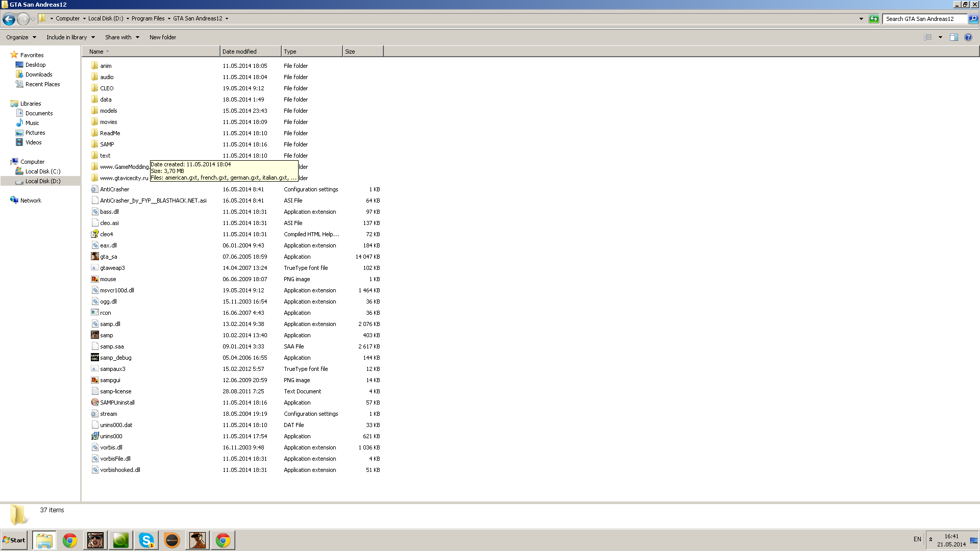This screenshot has width=980, height=551.
Task: Show hidden tray icons arrow
Action: click(930, 540)
